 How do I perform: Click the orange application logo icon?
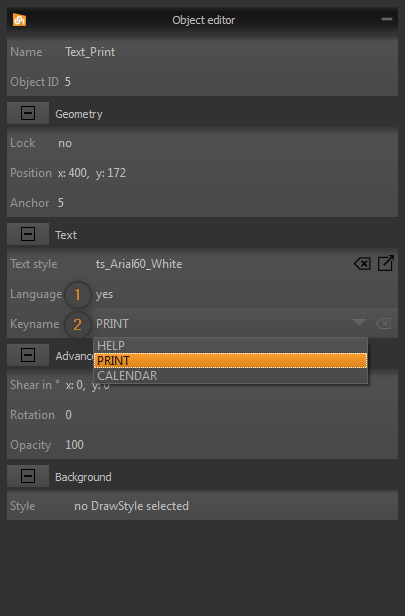coord(19,19)
